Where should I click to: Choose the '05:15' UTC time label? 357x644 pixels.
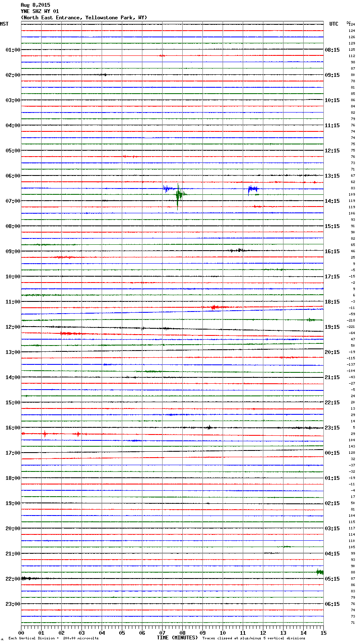click(x=332, y=579)
